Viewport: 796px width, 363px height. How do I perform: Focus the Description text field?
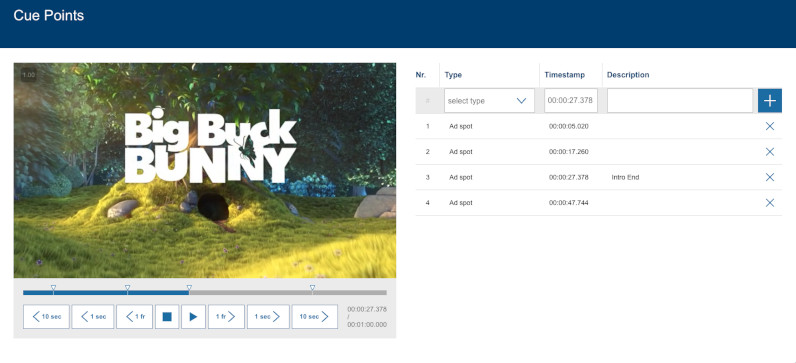pos(680,101)
